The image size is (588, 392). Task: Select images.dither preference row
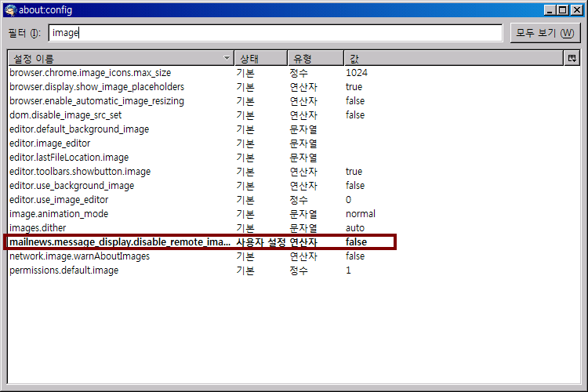click(294, 228)
